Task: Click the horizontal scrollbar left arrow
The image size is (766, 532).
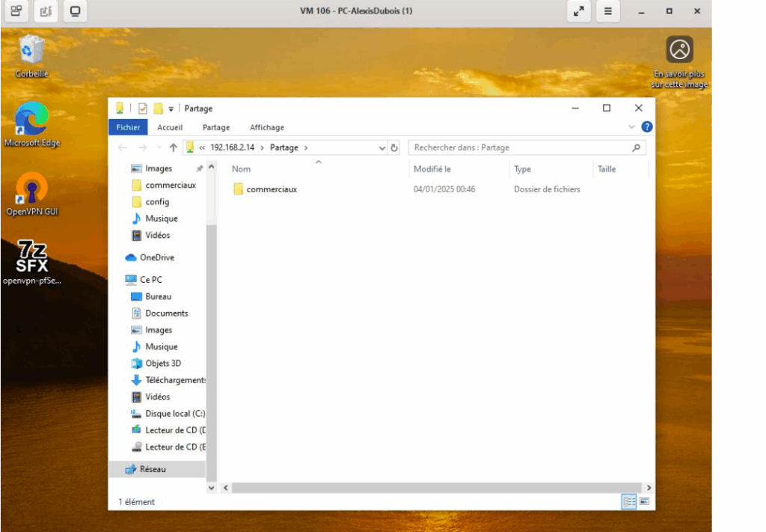Action: click(226, 488)
